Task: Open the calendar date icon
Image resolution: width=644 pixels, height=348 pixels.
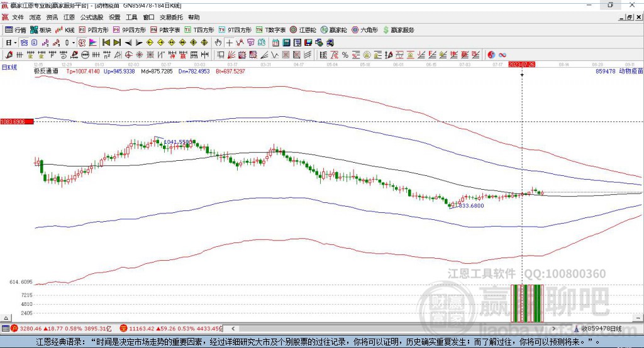Action: pos(275,43)
